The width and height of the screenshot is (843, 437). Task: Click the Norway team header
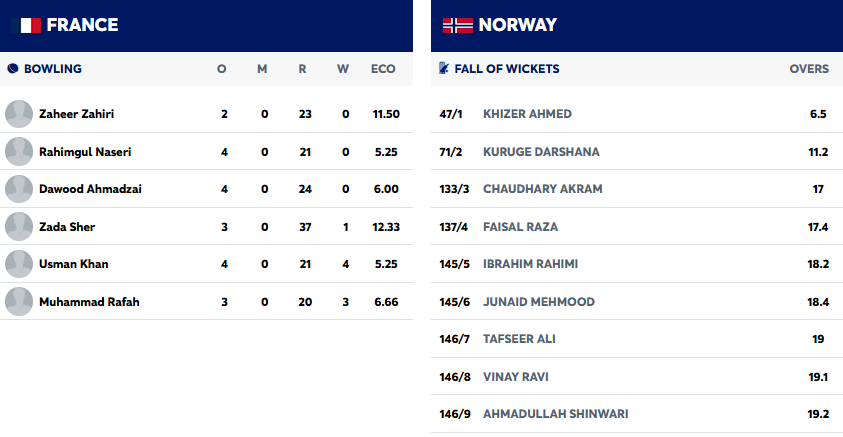pos(517,25)
